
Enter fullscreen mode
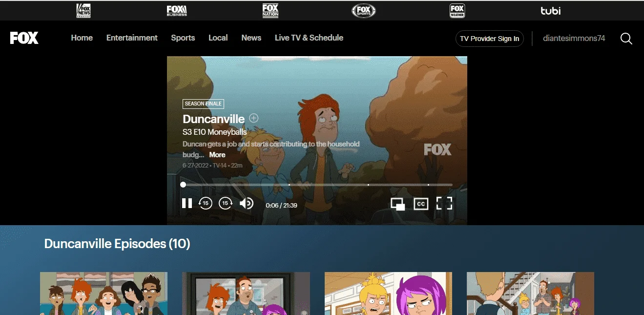pyautogui.click(x=444, y=204)
